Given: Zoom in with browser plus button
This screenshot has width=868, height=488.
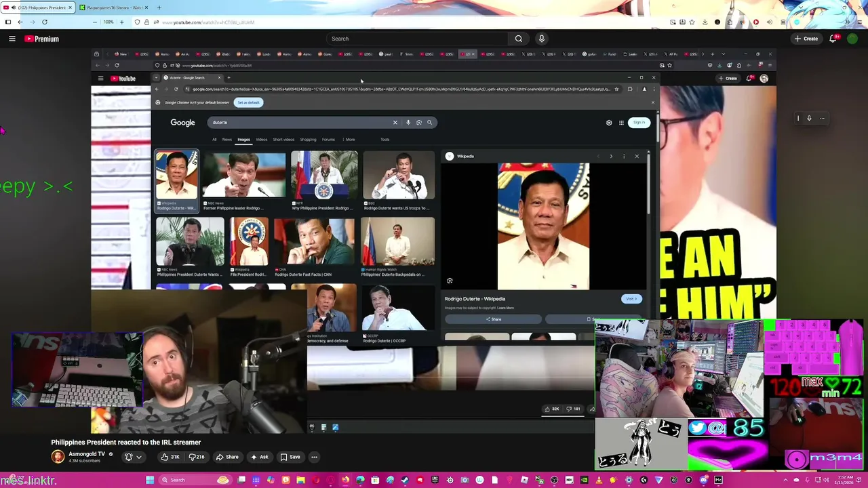Looking at the screenshot, I should click(x=121, y=22).
